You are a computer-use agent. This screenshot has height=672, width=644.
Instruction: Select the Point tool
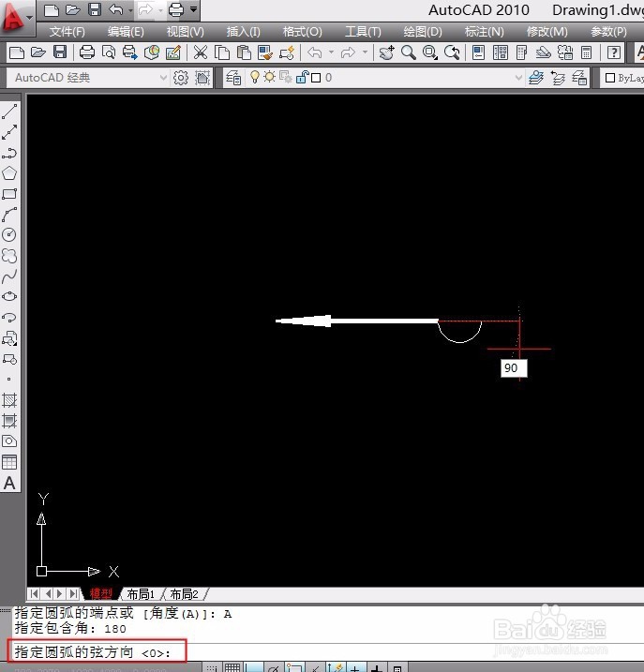9,379
